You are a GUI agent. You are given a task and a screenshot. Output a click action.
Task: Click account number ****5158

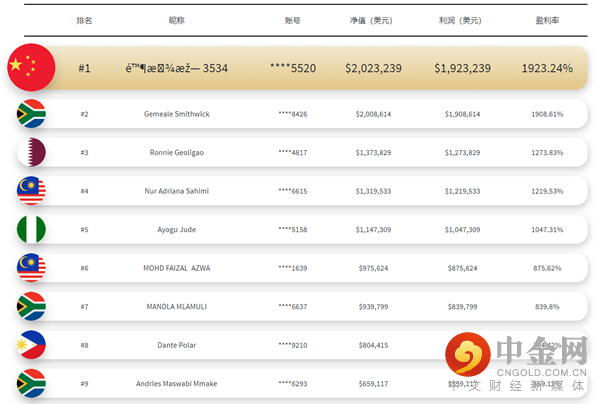point(293,230)
